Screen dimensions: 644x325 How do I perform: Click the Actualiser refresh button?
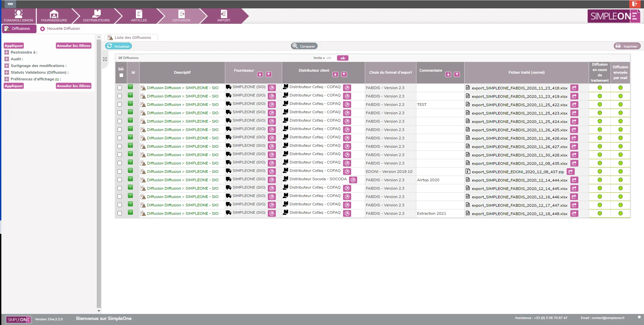click(x=118, y=46)
